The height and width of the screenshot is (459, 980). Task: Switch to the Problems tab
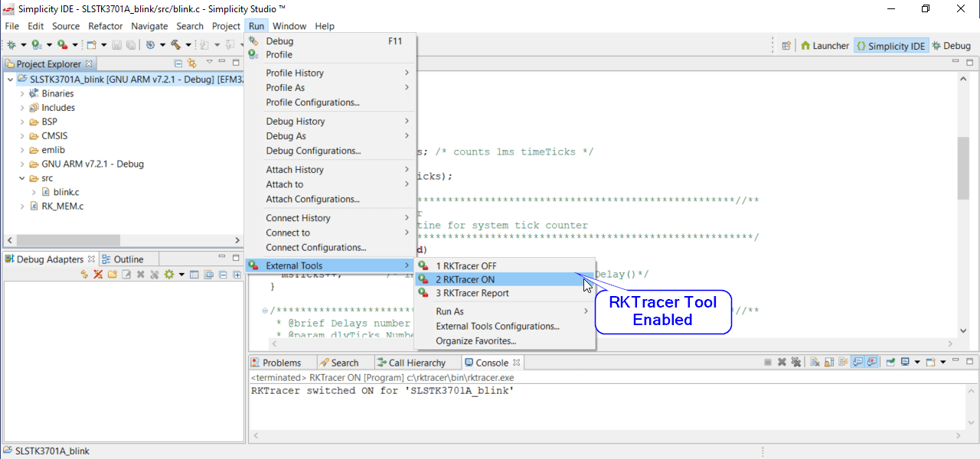[282, 362]
